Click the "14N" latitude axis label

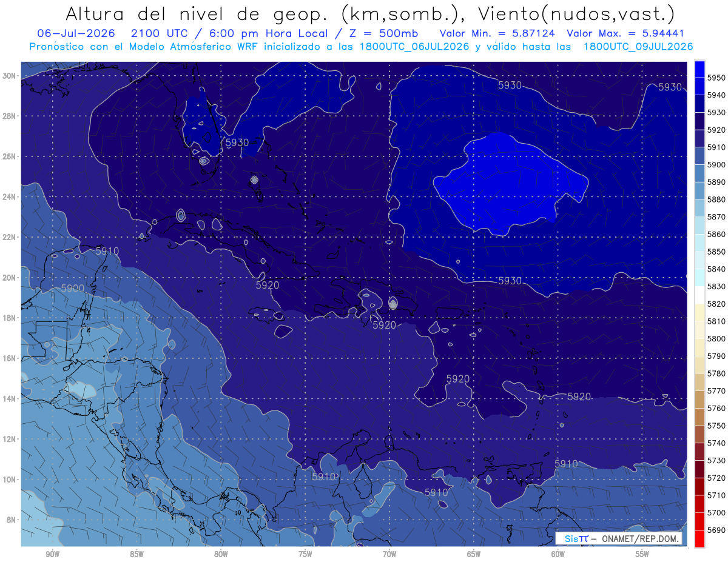10,398
